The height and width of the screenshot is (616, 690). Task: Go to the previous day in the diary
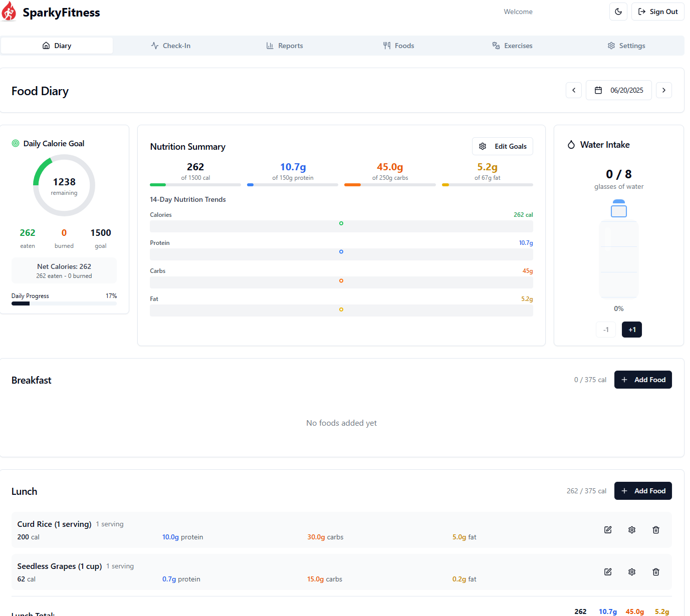coord(574,90)
